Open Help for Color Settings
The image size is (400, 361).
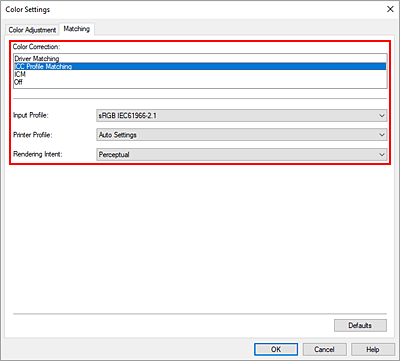[x=373, y=349]
